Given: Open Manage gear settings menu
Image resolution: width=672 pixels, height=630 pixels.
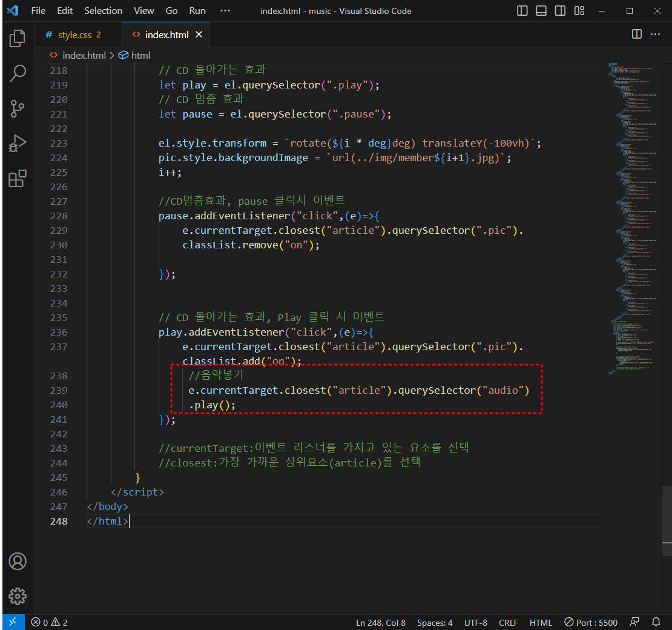Looking at the screenshot, I should pyautogui.click(x=18, y=596).
